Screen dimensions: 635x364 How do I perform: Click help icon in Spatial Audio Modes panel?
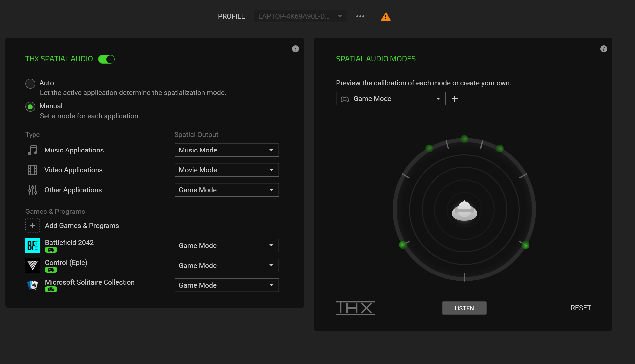click(x=603, y=49)
